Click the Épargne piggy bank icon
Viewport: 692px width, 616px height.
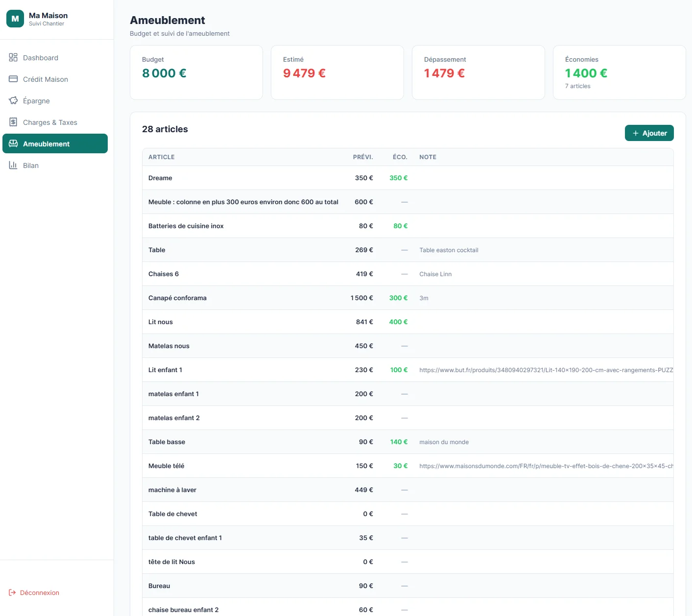(13, 100)
